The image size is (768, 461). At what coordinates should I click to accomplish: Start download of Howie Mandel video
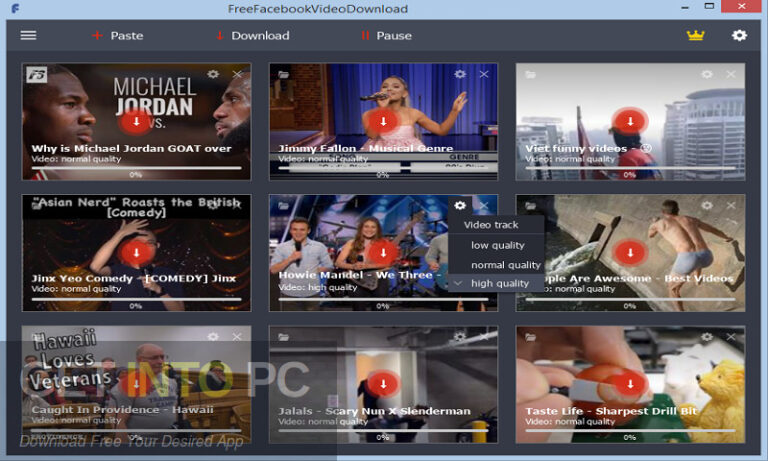383,252
